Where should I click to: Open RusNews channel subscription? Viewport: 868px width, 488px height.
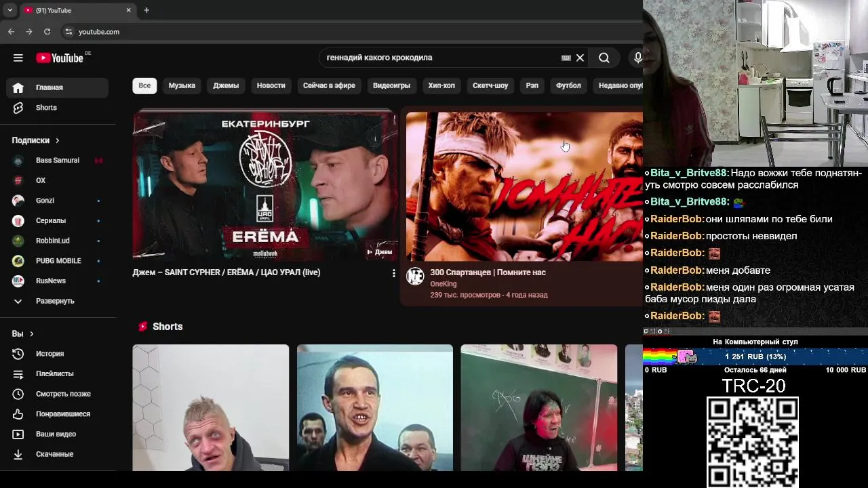coord(58,281)
